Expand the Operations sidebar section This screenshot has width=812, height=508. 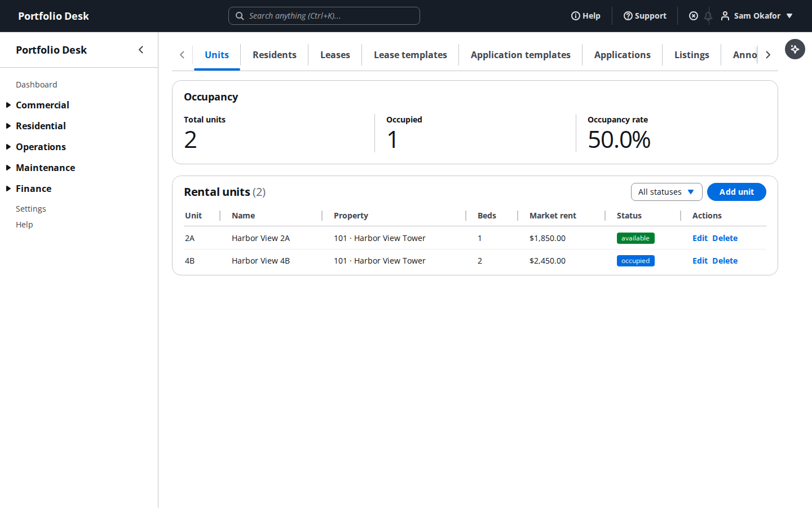pos(41,147)
